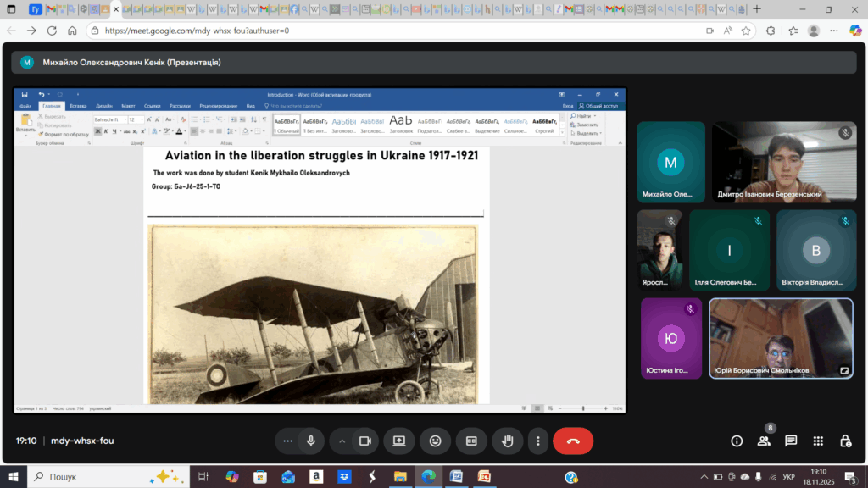Expand the three-dot button left of microphone
This screenshot has width=868, height=488.
288,441
